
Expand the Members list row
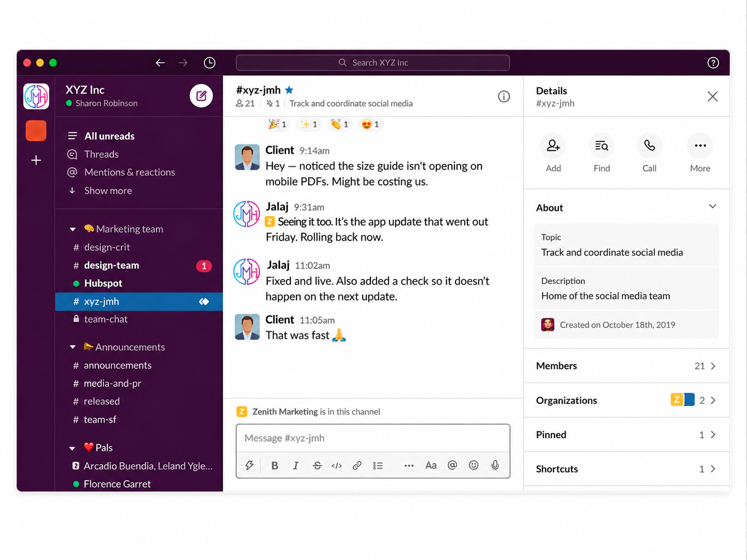(626, 366)
